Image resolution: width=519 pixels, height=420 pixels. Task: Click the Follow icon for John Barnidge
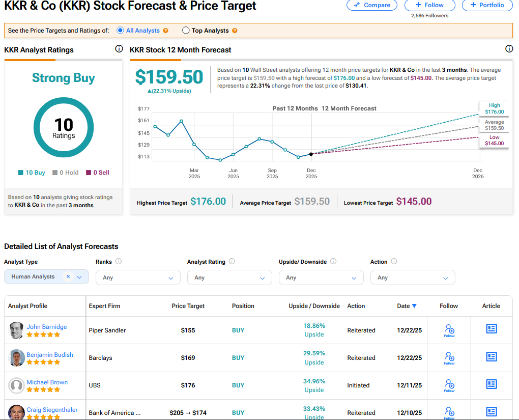coord(449,330)
